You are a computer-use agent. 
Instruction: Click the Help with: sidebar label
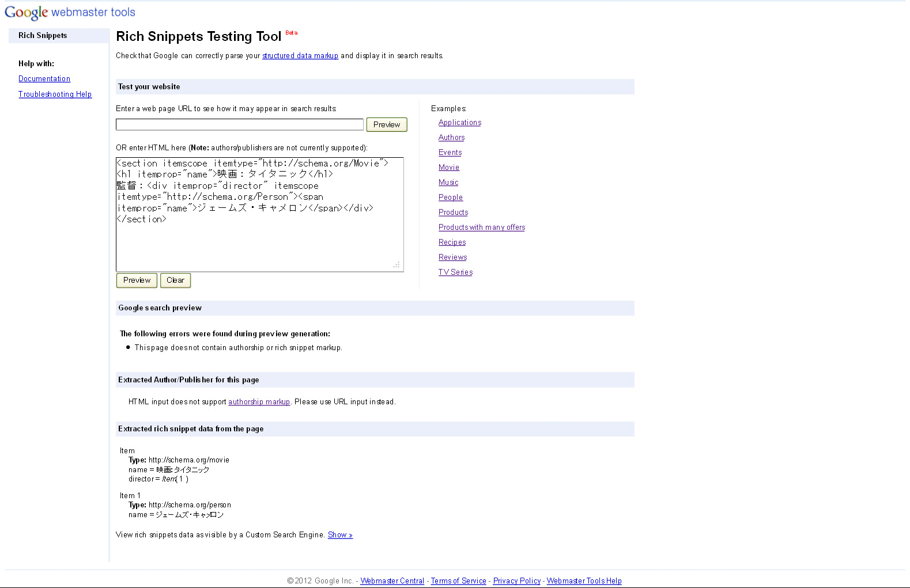tap(36, 64)
